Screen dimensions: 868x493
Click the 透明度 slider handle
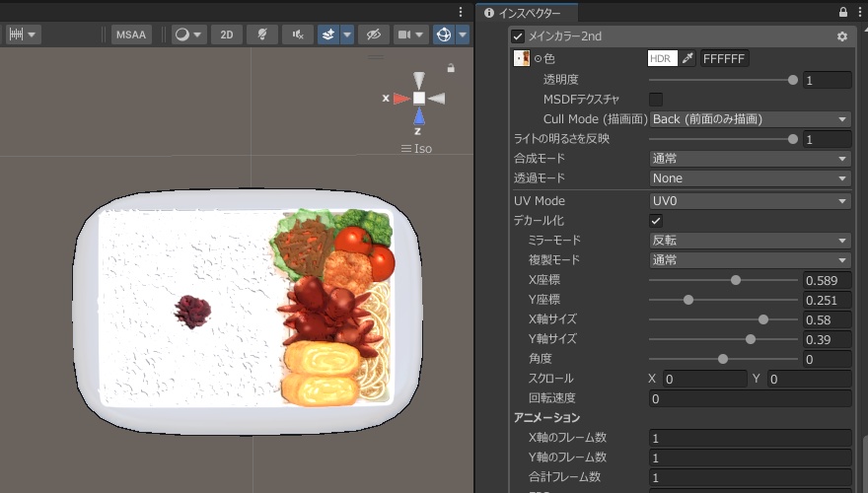793,80
